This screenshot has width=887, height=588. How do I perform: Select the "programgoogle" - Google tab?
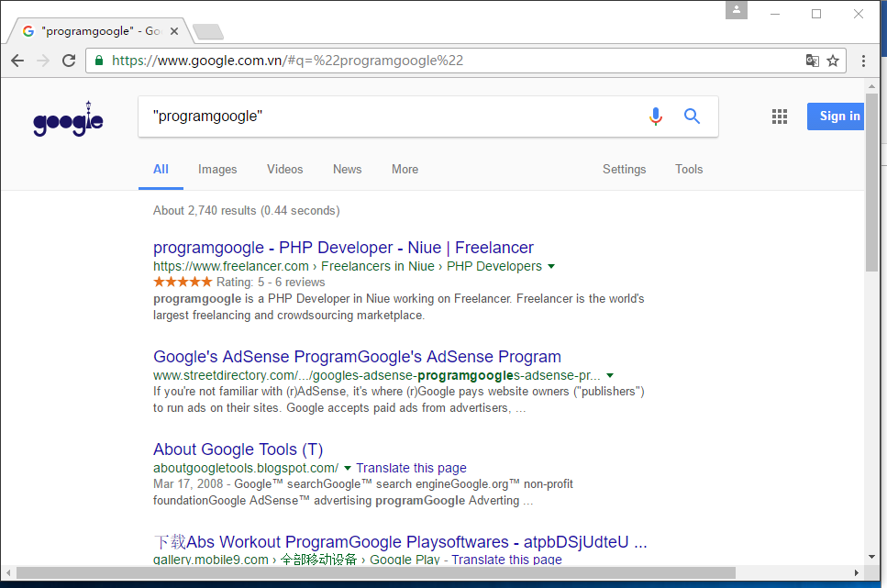tap(99, 31)
